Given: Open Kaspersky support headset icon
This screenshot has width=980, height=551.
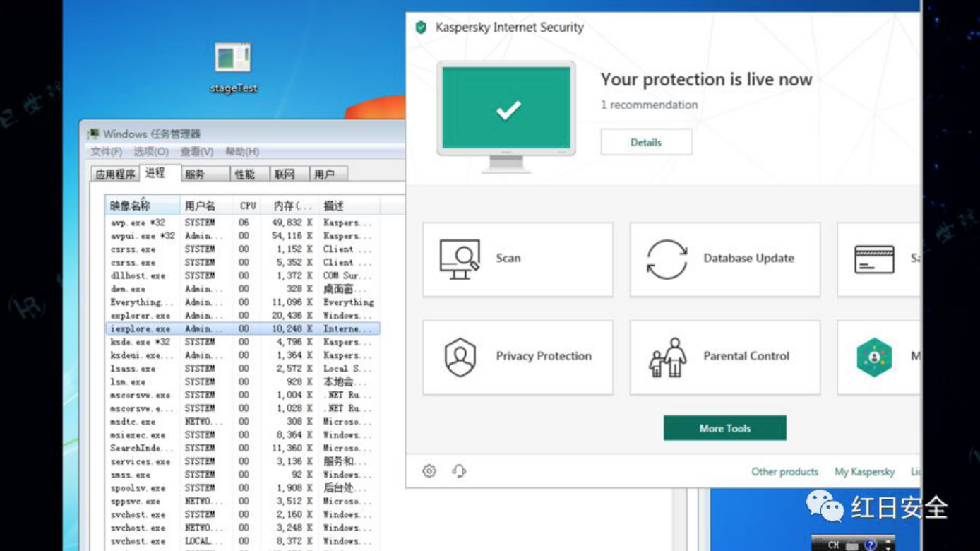Looking at the screenshot, I should tap(459, 471).
